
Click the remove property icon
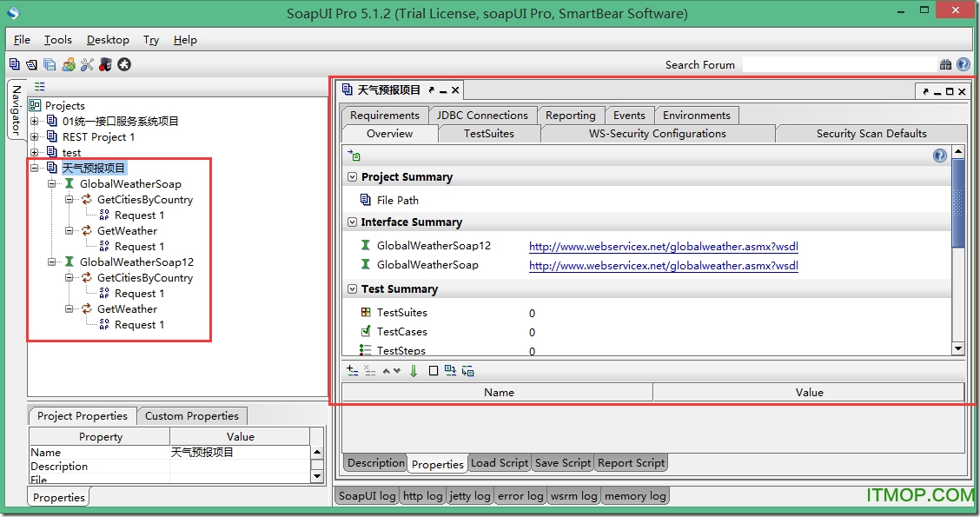(370, 370)
